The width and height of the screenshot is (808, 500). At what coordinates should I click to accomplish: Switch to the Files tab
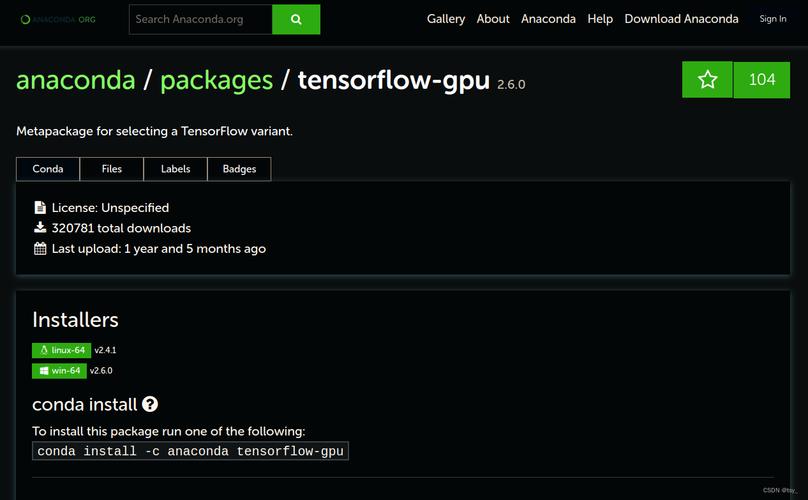pos(111,169)
